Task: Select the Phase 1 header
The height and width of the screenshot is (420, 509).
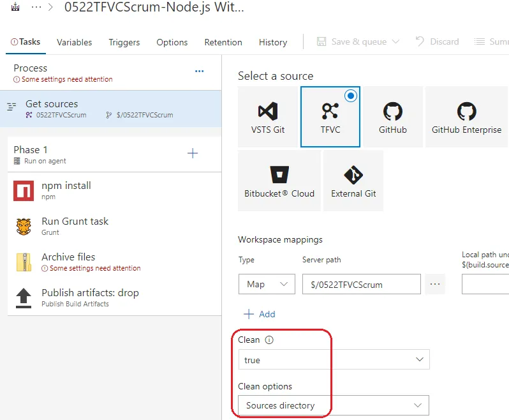Action: tap(114, 154)
